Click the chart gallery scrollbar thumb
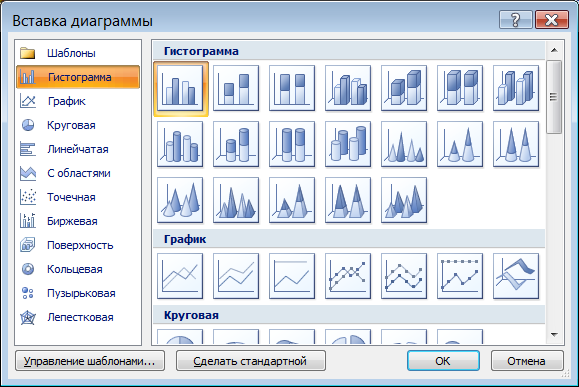 (554, 97)
